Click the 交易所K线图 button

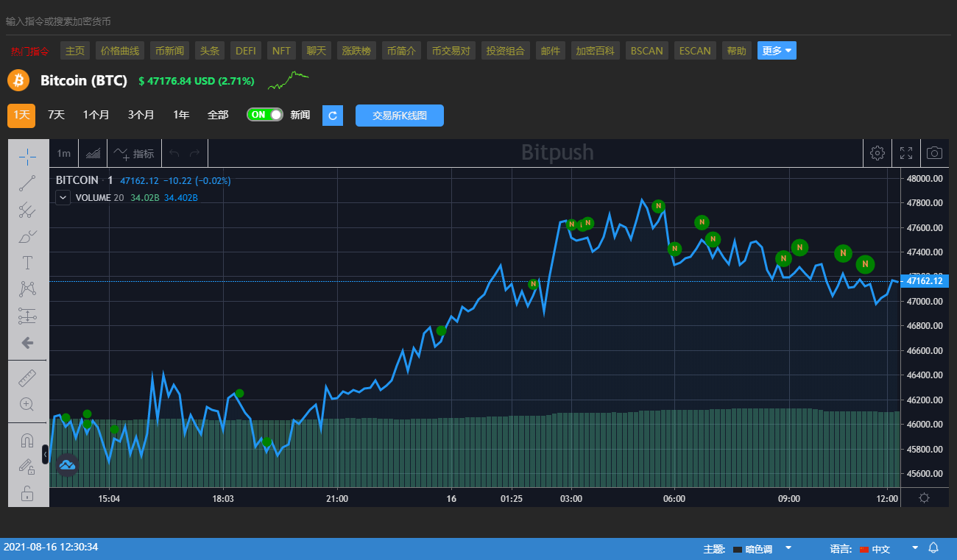click(399, 116)
